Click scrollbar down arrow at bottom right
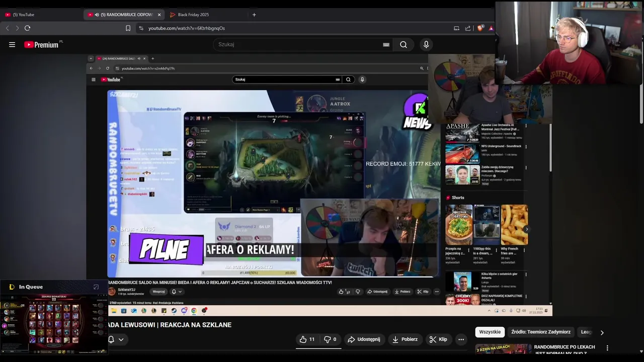Image resolution: width=644 pixels, height=362 pixels. point(641,351)
